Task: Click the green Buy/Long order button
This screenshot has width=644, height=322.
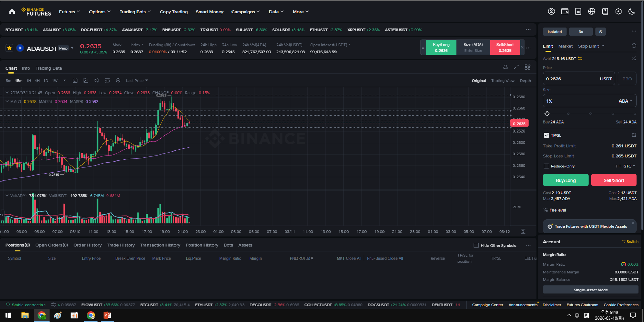Action: (x=566, y=180)
